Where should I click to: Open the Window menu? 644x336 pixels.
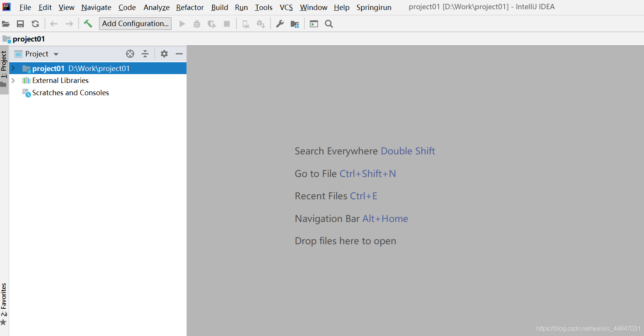tap(314, 7)
